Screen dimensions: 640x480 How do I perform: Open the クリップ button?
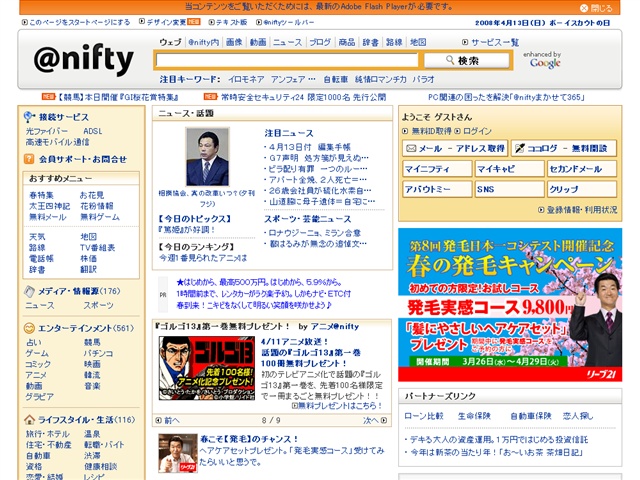click(582, 189)
